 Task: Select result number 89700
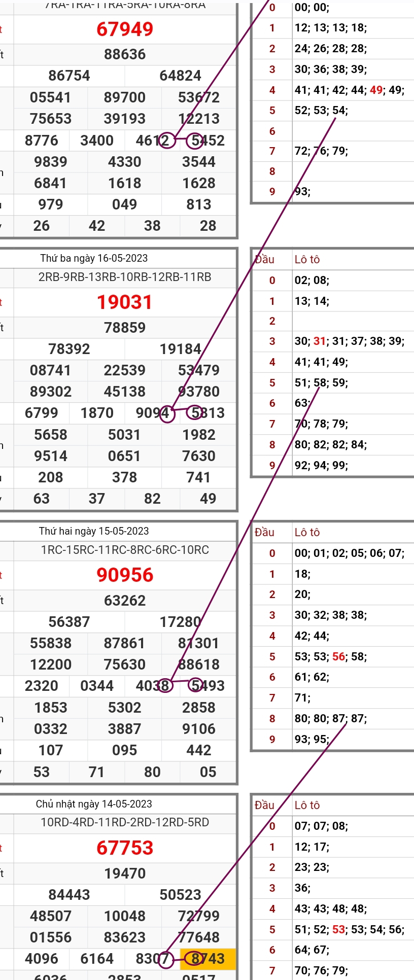[x=125, y=97]
